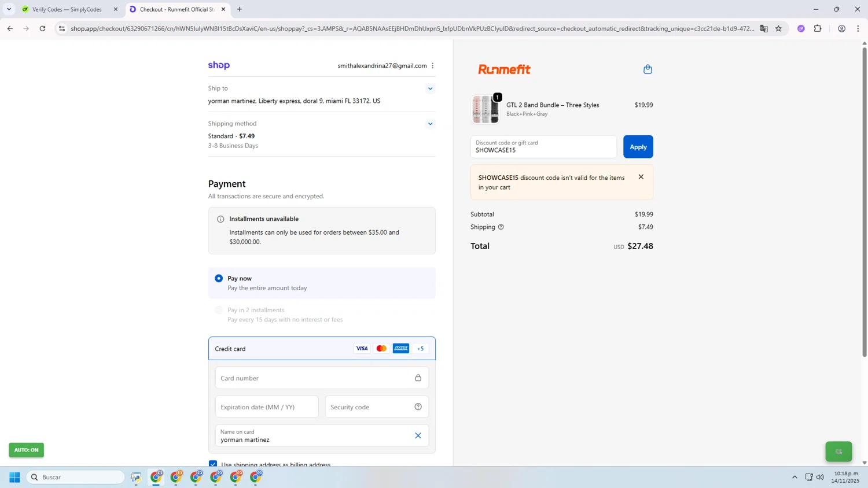Click the card number lock icon
This screenshot has width=868, height=488.
coord(418,378)
